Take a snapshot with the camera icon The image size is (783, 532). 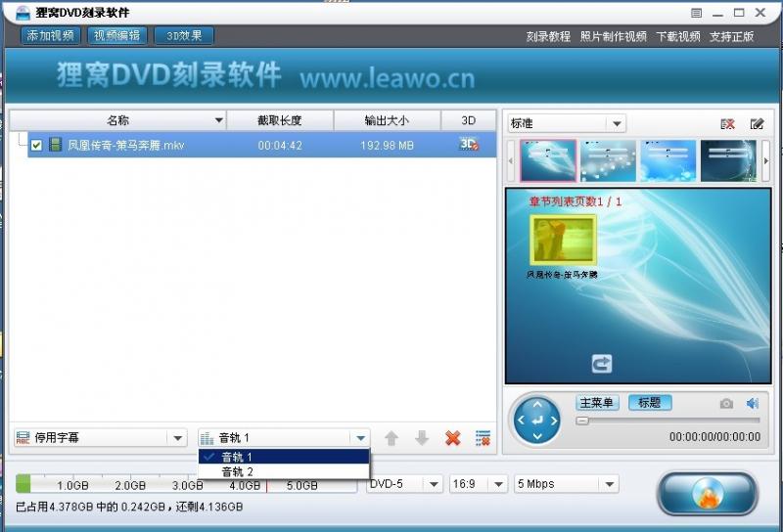click(x=726, y=403)
